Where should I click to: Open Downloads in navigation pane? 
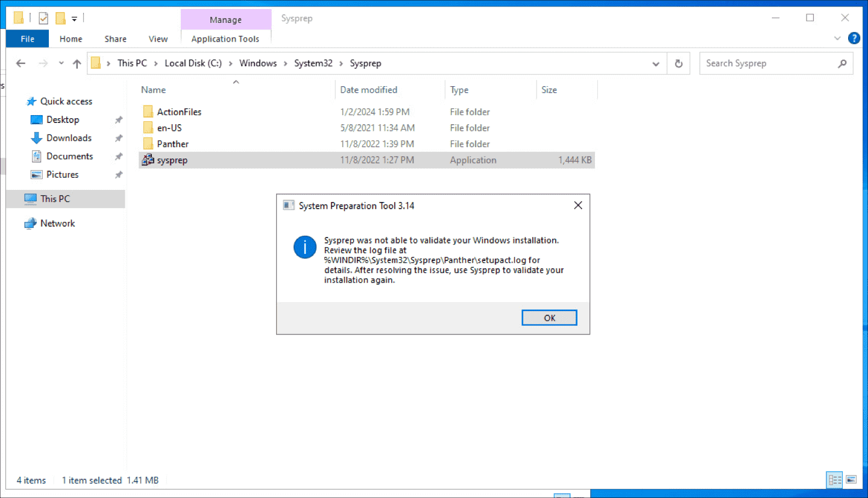tap(69, 137)
